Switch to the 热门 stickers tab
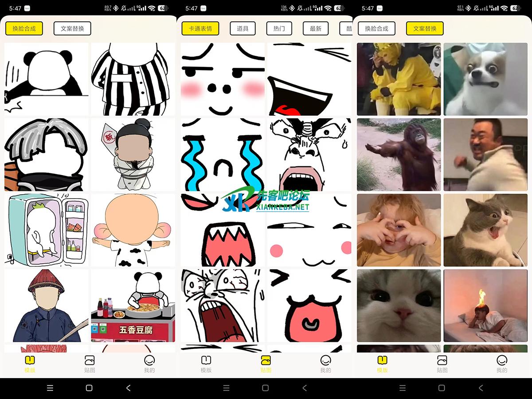The image size is (532, 399). 279,28
